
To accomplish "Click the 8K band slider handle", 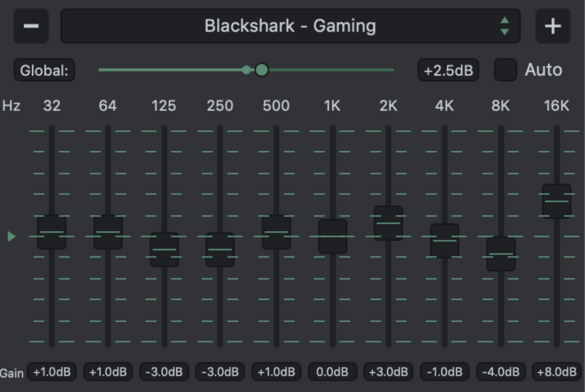I will click(x=501, y=254).
